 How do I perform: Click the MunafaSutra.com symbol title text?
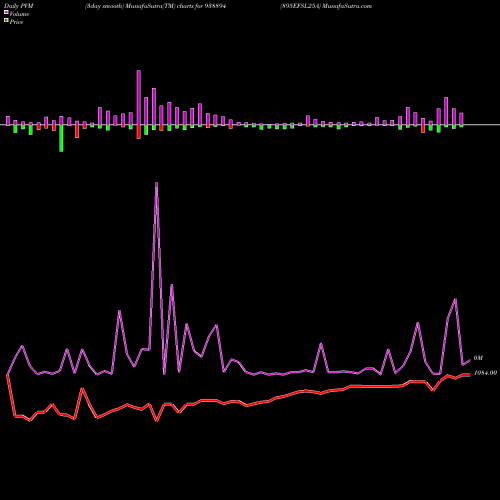coord(326,6)
